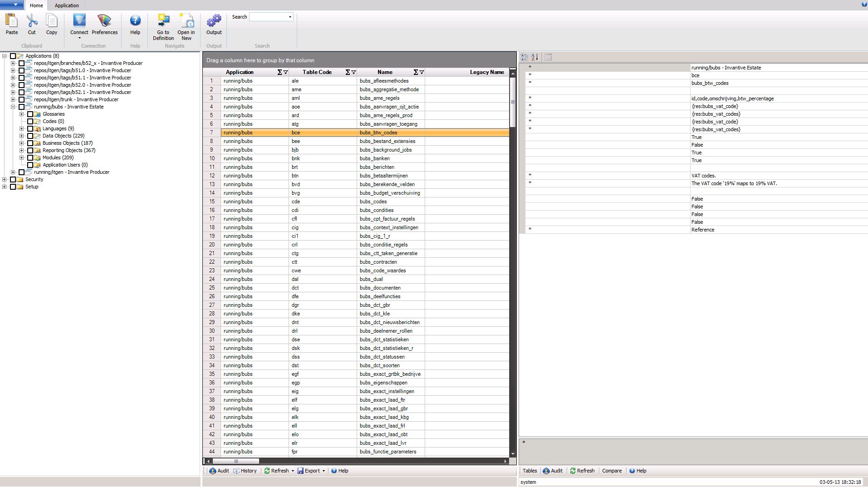
Task: Open Preferences from the ribbon
Action: click(x=104, y=21)
